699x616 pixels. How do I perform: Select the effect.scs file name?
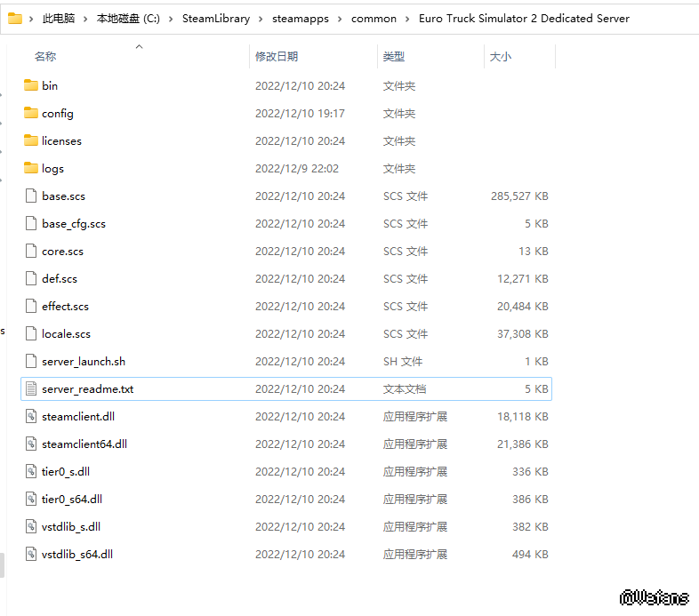click(65, 307)
